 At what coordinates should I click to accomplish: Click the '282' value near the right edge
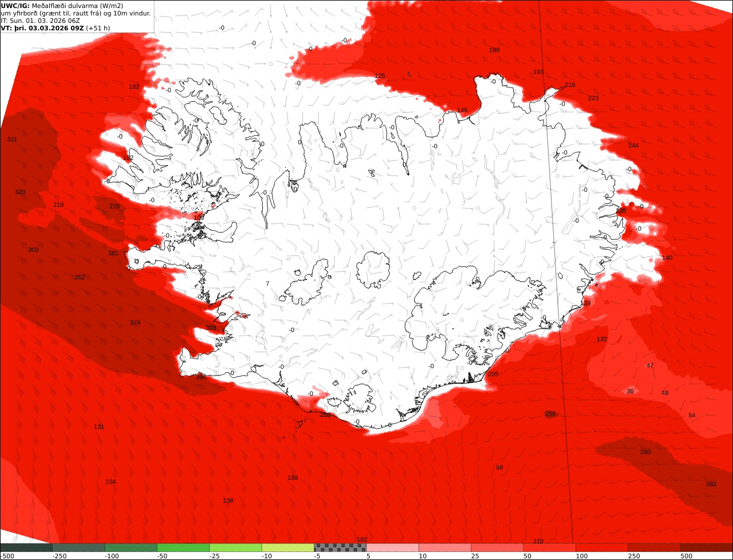[x=711, y=484]
